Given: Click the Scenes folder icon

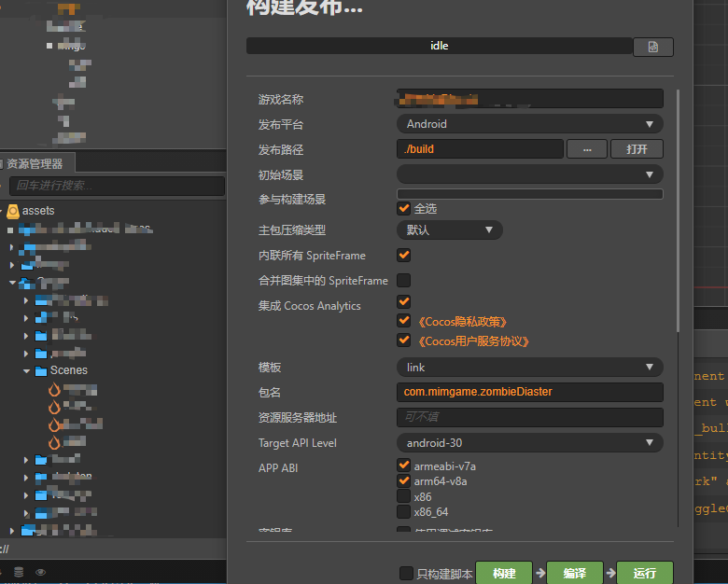Looking at the screenshot, I should pyautogui.click(x=41, y=371).
